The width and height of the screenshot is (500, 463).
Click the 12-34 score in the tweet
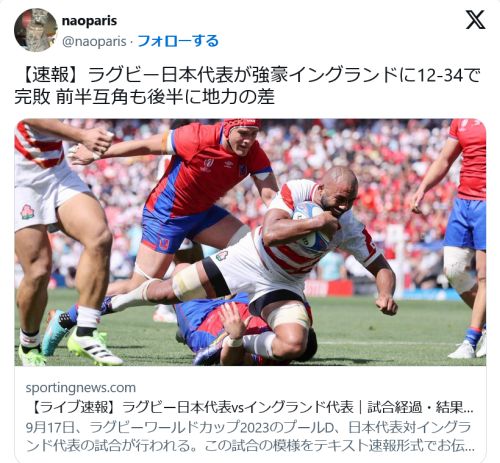pyautogui.click(x=440, y=75)
